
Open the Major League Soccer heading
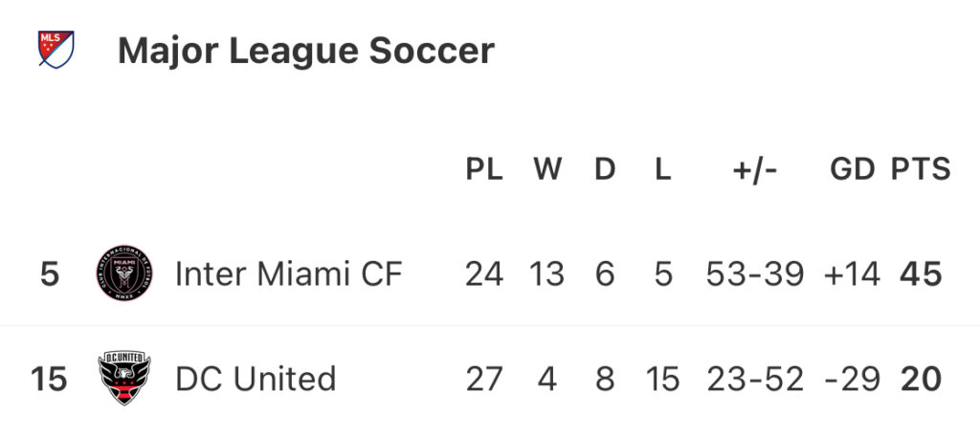(x=306, y=51)
